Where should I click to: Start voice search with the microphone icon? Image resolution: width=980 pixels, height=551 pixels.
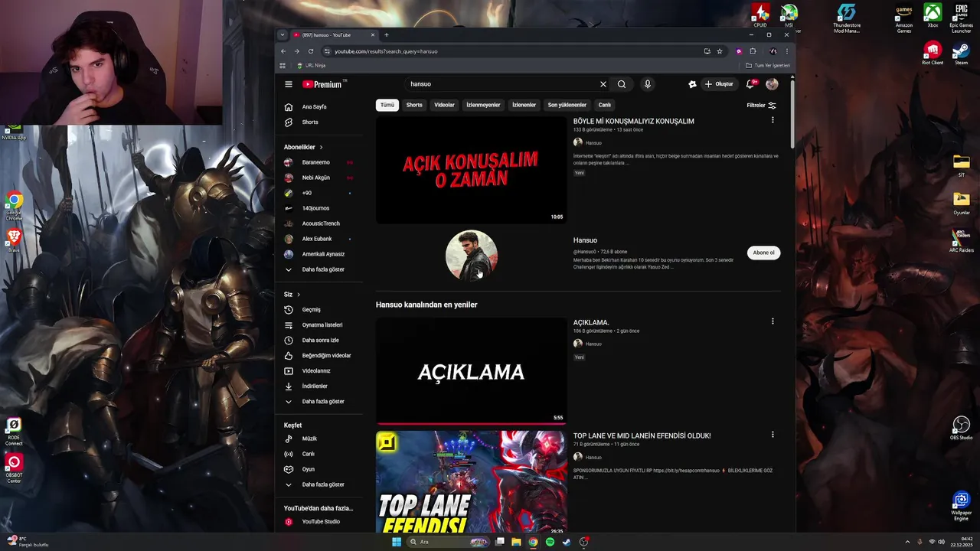tap(647, 84)
